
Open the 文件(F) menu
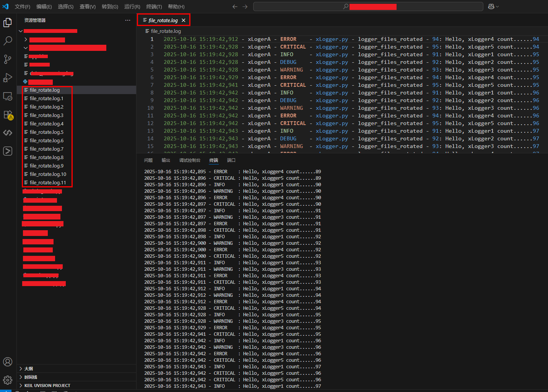coord(23,7)
